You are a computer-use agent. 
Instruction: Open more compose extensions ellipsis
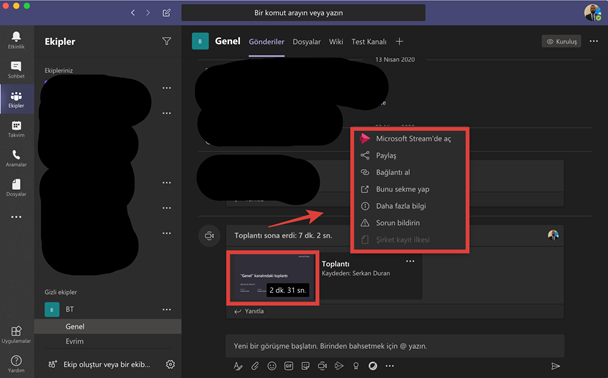click(x=390, y=366)
